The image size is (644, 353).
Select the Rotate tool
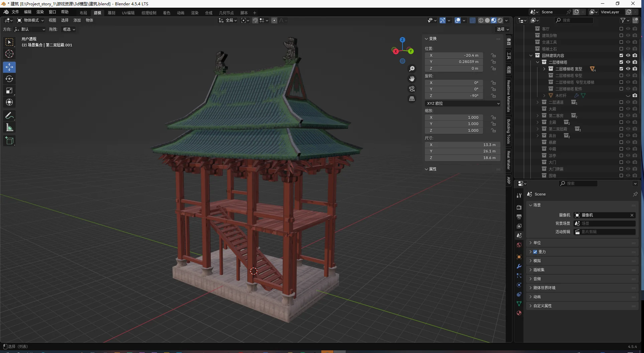(9, 79)
